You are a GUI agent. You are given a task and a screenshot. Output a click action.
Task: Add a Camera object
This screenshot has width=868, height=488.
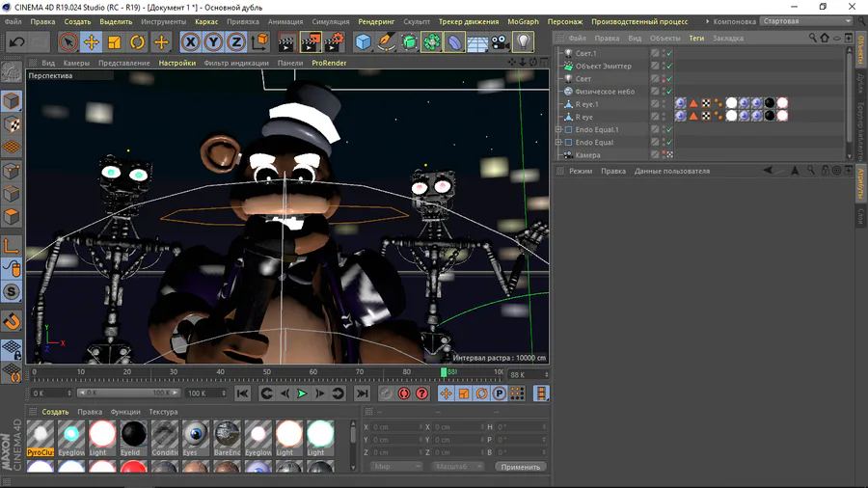click(501, 42)
